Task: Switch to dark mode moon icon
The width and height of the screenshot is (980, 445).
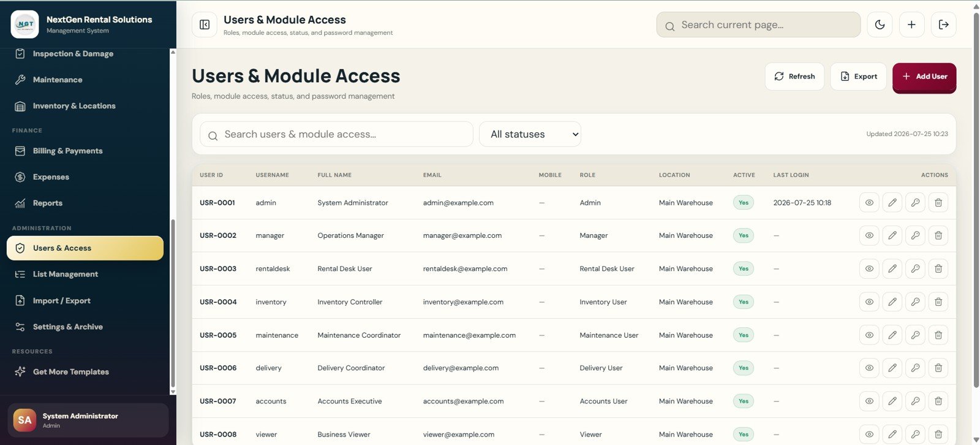Action: pyautogui.click(x=880, y=25)
